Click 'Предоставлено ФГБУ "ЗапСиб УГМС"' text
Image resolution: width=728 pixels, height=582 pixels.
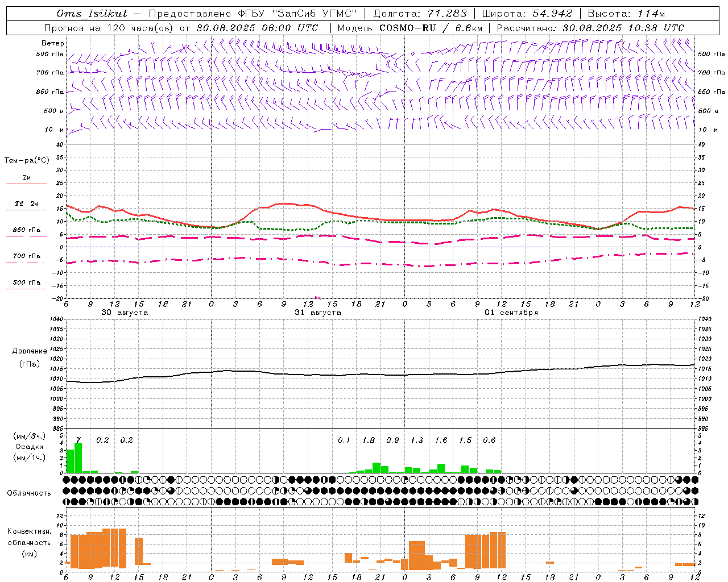[x=253, y=14]
